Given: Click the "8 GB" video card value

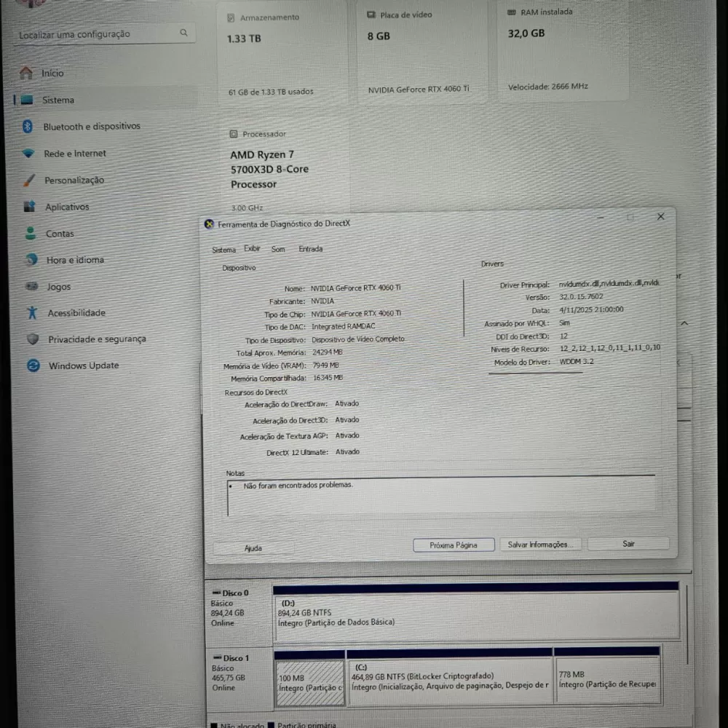Looking at the screenshot, I should (x=379, y=36).
